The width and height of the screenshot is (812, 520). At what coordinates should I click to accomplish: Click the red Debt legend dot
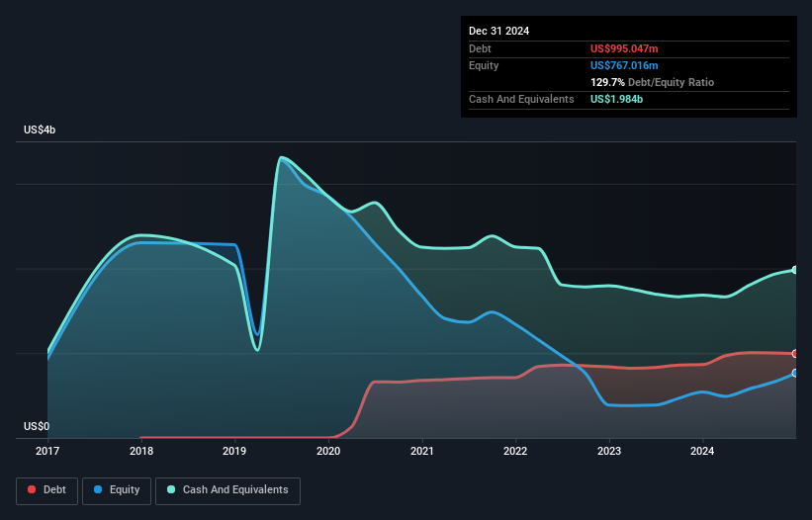point(32,489)
